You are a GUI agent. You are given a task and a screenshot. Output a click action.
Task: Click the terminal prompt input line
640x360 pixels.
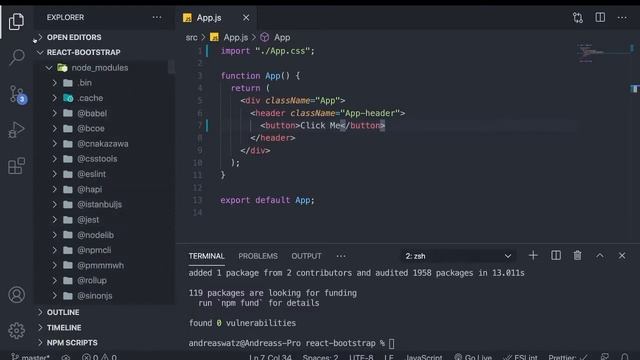[291, 343]
